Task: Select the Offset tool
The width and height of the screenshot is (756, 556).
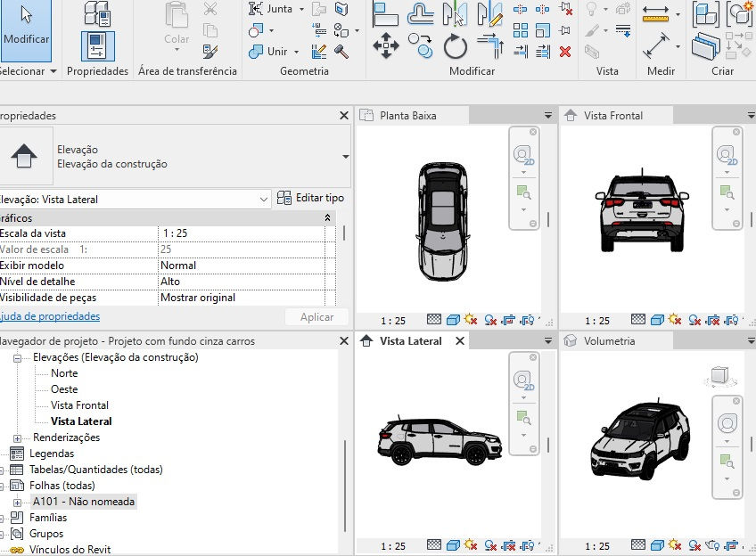Action: click(x=421, y=13)
